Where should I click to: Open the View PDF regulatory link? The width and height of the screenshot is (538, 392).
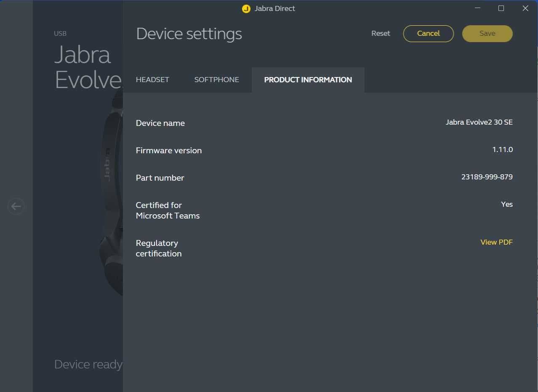point(496,242)
